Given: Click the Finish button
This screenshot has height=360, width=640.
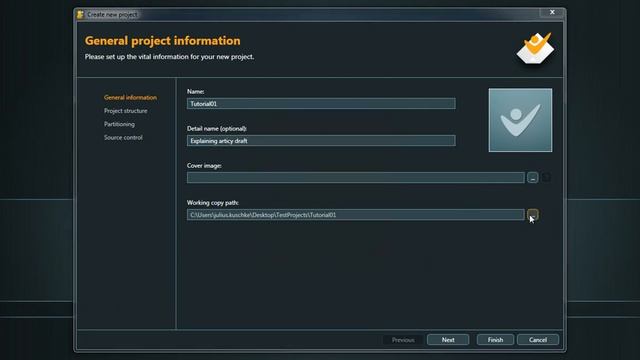Looking at the screenshot, I should point(495,340).
